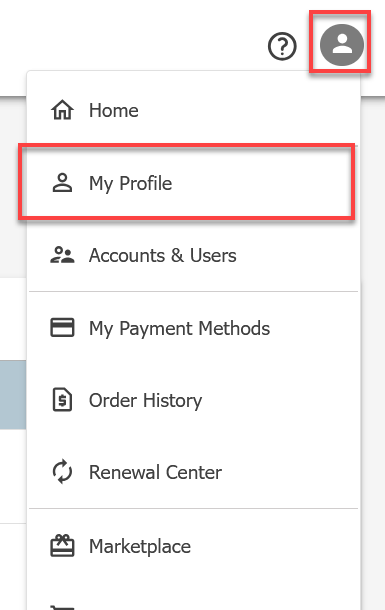Open My Profile menu entry
The height and width of the screenshot is (610, 385).
click(194, 183)
